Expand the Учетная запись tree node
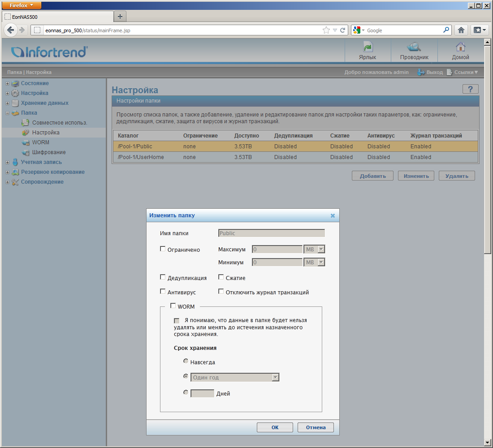 point(7,163)
